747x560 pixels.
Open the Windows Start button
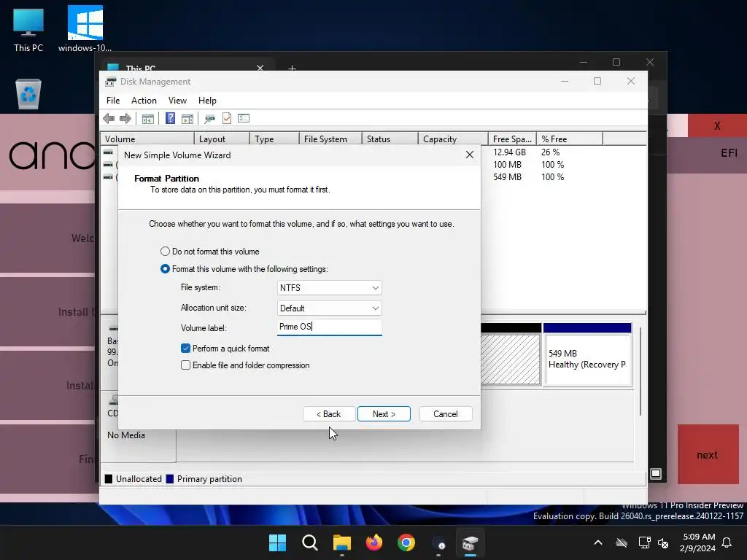click(277, 542)
